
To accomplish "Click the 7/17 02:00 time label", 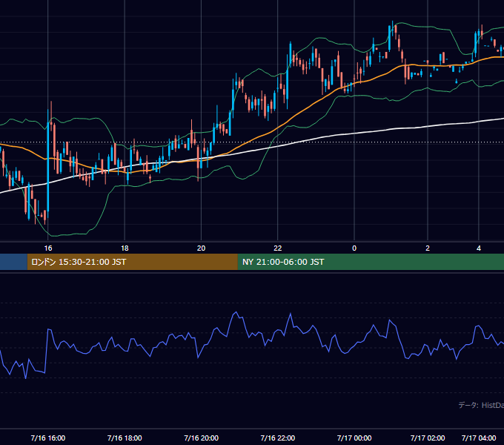I will (x=428, y=438).
